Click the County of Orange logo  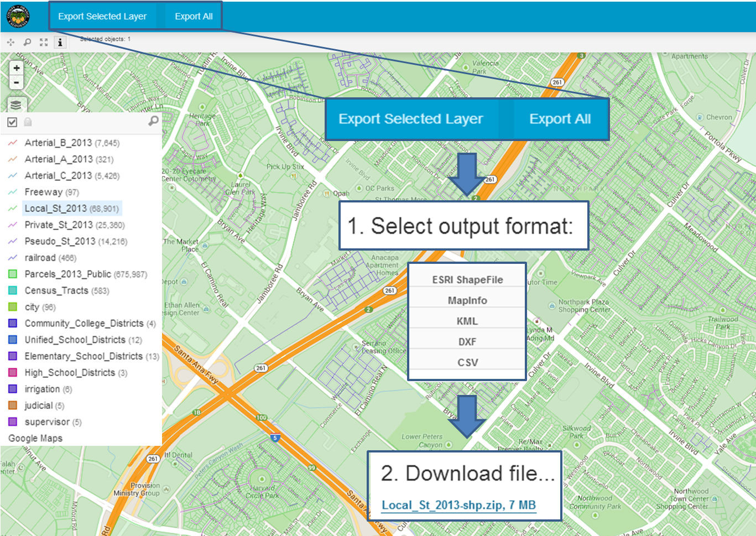(x=18, y=17)
